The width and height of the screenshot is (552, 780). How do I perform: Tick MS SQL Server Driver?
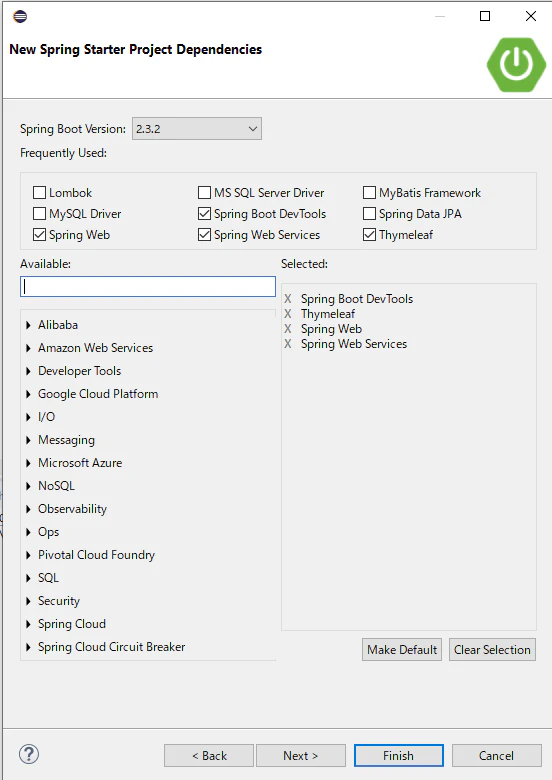pyautogui.click(x=204, y=193)
